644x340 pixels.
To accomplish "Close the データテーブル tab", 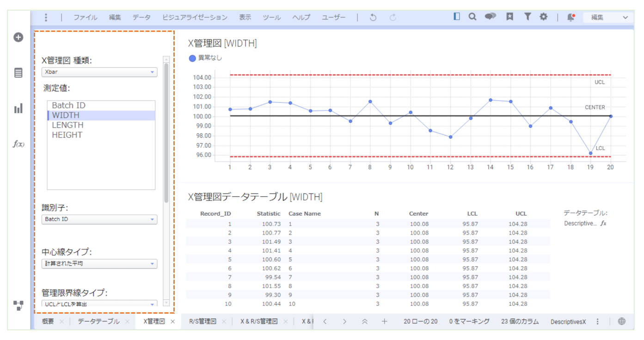I will [128, 322].
